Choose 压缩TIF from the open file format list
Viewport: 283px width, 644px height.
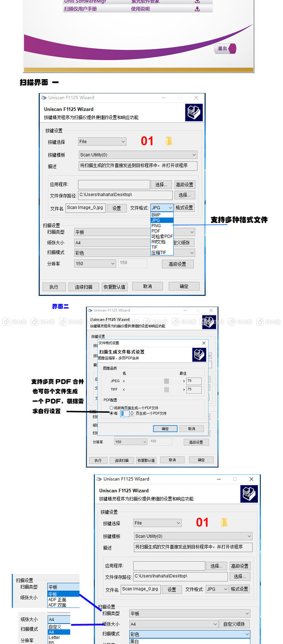pos(162,253)
